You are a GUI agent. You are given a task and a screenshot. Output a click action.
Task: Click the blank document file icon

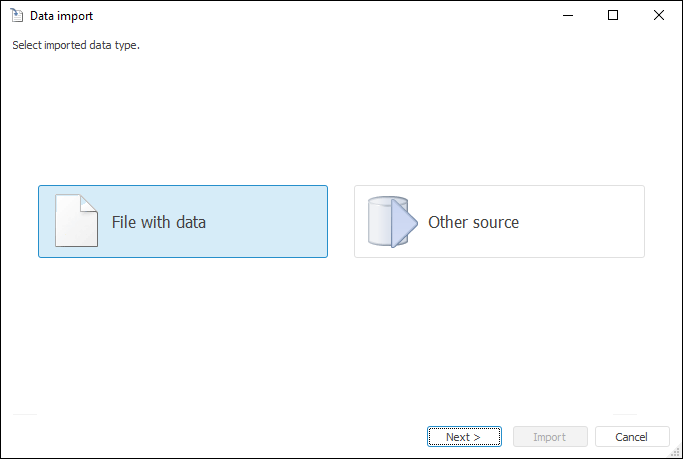tap(73, 221)
